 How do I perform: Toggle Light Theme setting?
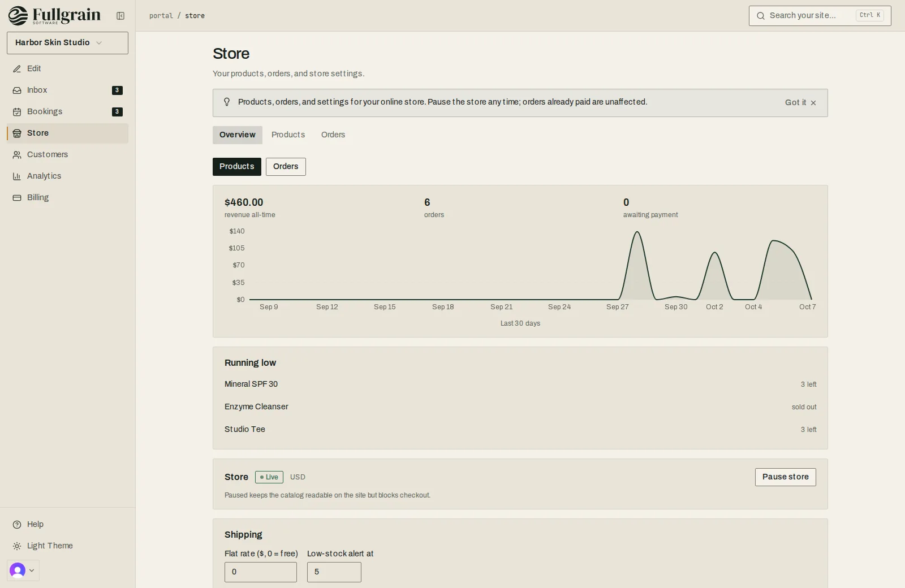click(67, 546)
